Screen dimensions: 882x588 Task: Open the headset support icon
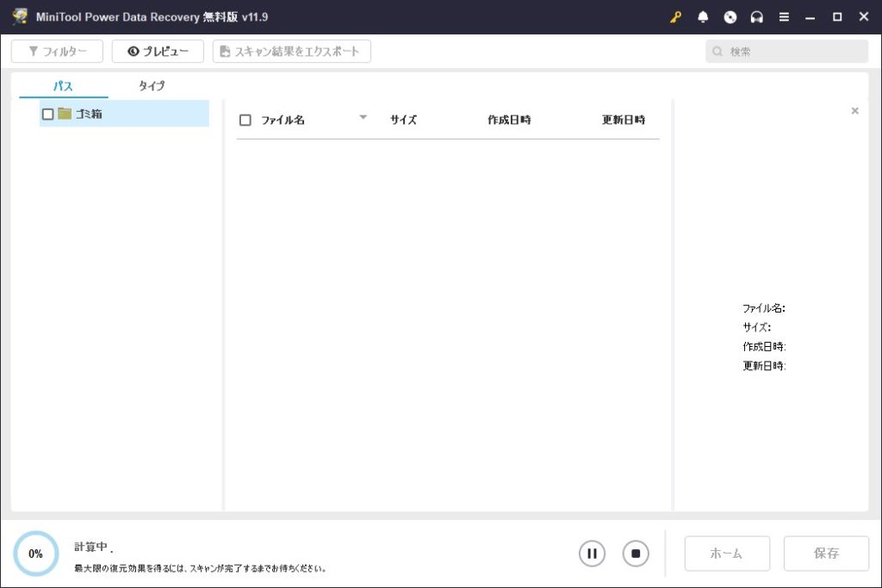[757, 17]
